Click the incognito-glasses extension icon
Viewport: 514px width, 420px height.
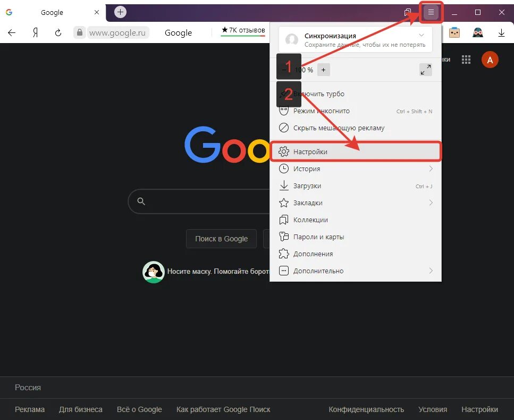478,32
